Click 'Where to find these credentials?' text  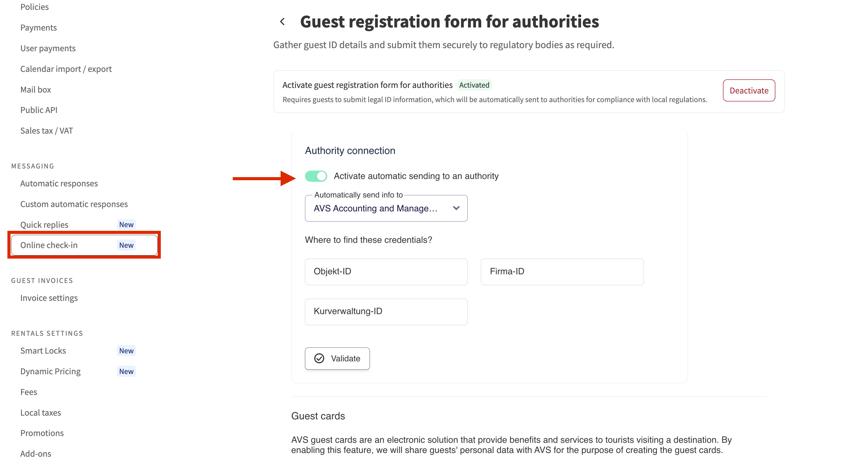pyautogui.click(x=368, y=240)
